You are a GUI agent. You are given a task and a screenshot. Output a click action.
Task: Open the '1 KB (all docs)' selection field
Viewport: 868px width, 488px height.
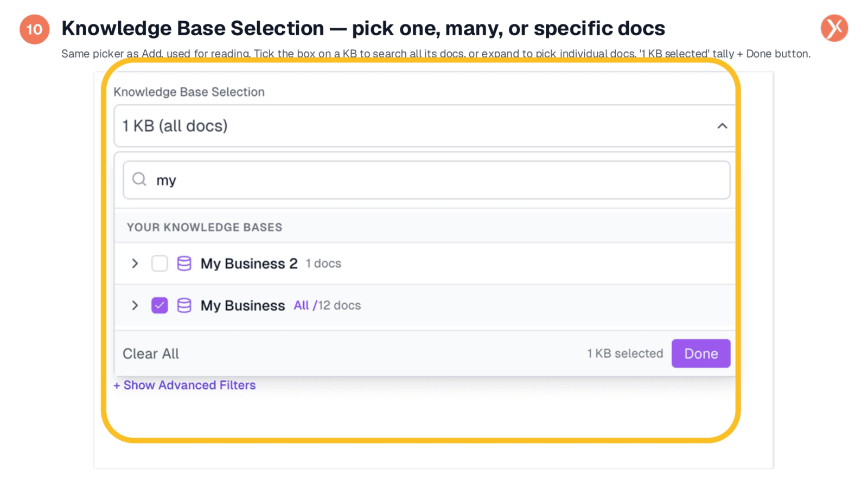pos(424,126)
